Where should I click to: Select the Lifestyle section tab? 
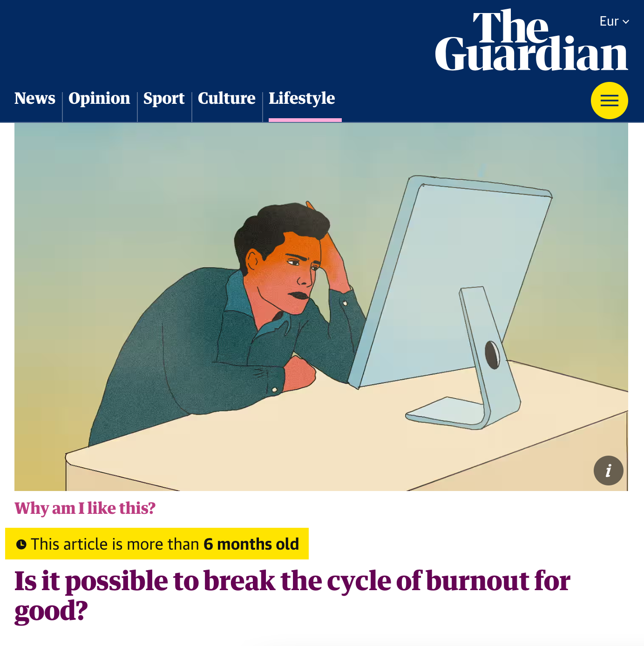pos(302,99)
